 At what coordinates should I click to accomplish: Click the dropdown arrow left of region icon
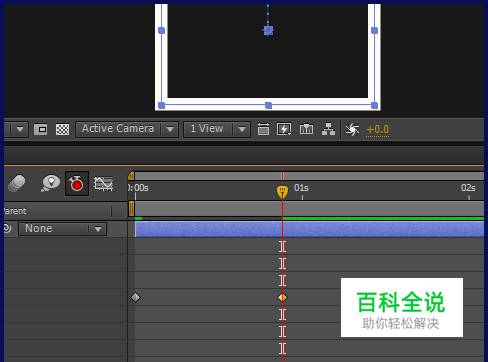pyautogui.click(x=20, y=129)
